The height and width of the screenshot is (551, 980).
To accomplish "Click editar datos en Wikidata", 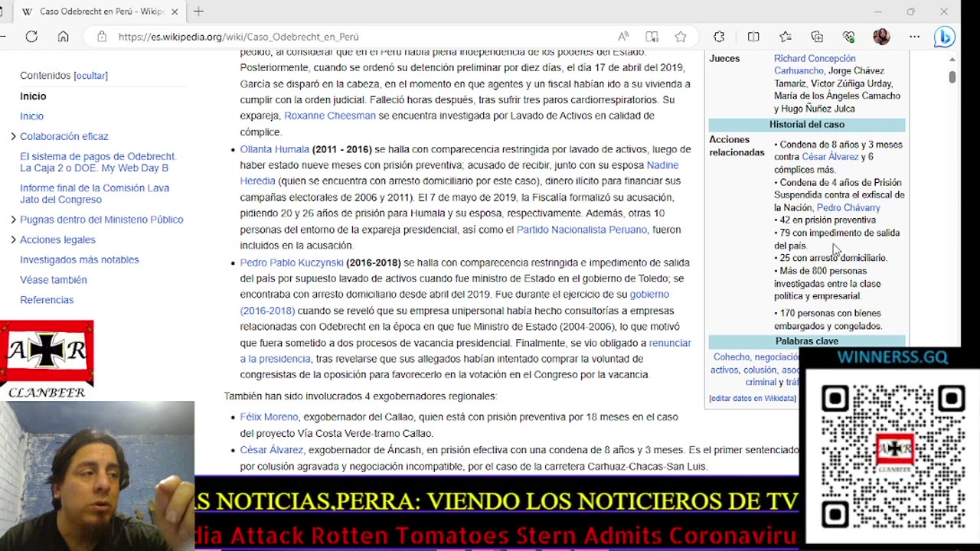I will [x=753, y=398].
